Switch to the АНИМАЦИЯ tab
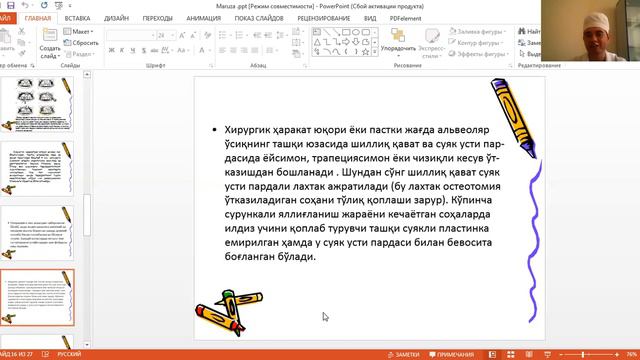Viewport: 640px width, 360px height. (203, 18)
